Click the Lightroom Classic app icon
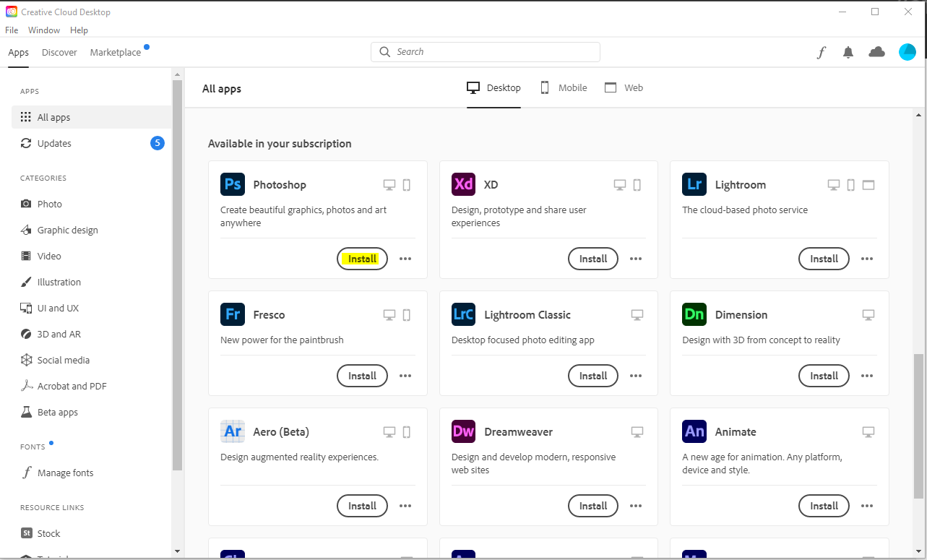The width and height of the screenshot is (927, 560). pyautogui.click(x=464, y=314)
